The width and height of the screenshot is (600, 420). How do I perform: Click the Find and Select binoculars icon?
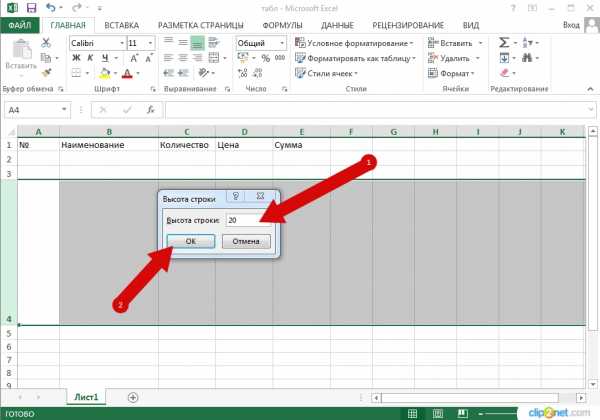(527, 58)
